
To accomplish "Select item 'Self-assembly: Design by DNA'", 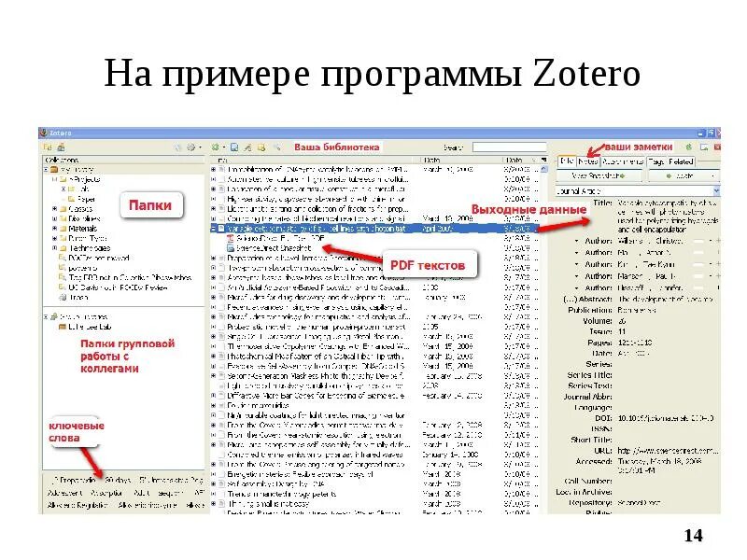I will click(275, 484).
